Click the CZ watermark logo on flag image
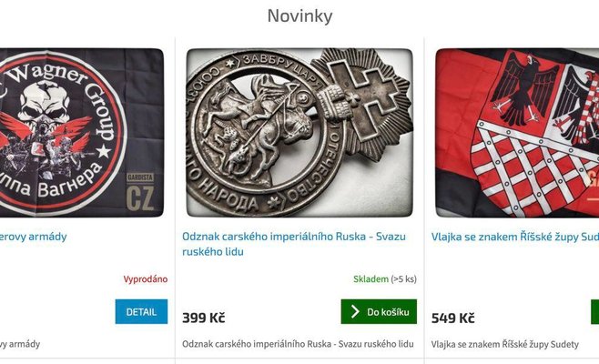Viewport: 599px width, 364px height. coord(140,193)
